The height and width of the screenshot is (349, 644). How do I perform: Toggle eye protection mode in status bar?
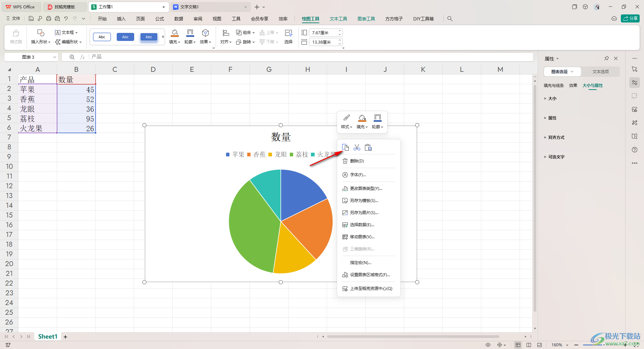pos(488,345)
